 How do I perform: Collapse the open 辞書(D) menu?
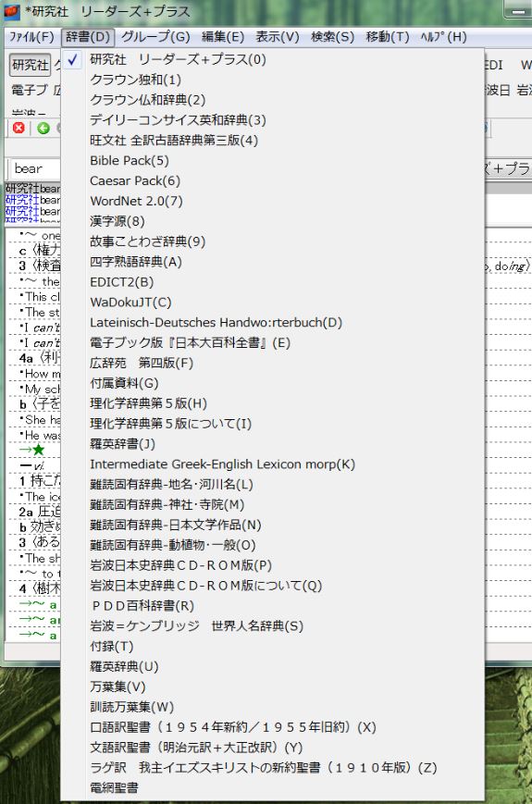[88, 37]
